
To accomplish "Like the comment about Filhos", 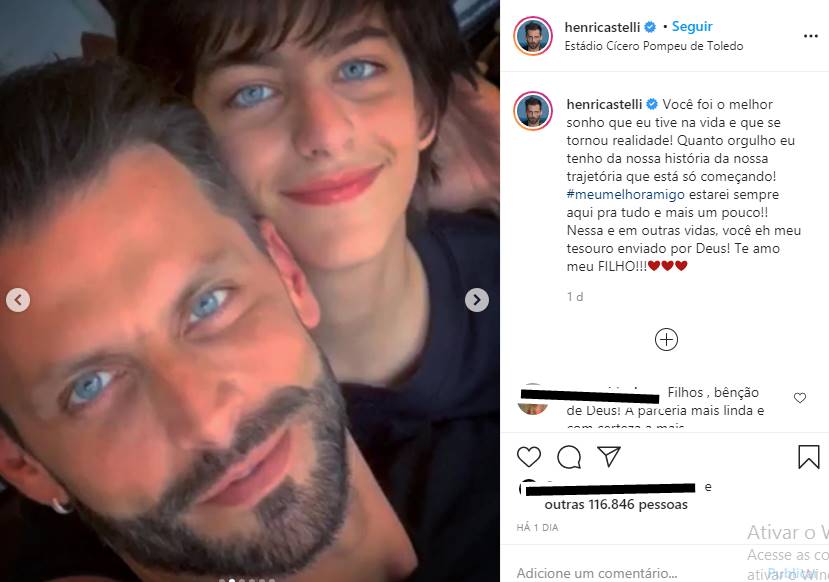I will [799, 398].
